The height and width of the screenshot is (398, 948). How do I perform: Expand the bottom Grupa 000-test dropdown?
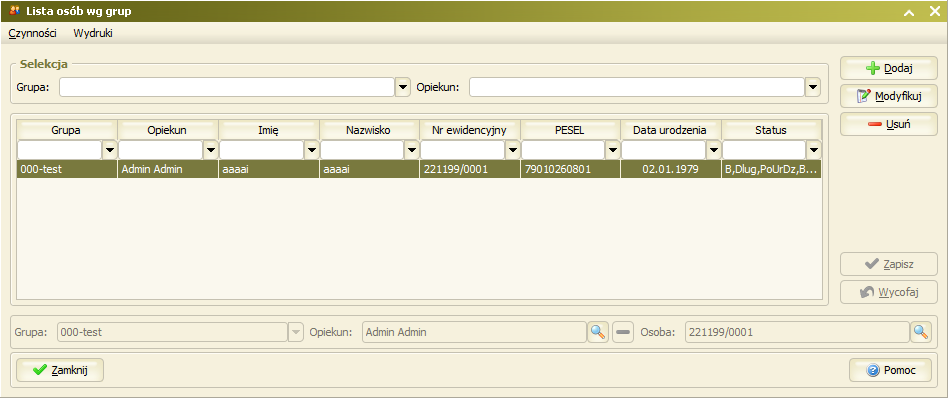tap(295, 331)
